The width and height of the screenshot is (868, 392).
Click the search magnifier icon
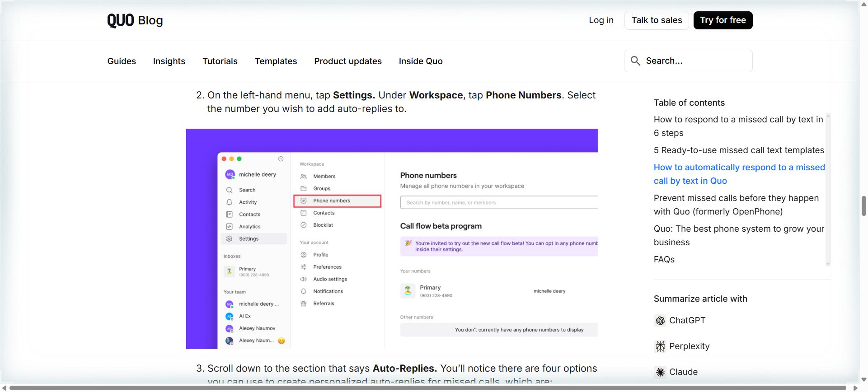635,61
